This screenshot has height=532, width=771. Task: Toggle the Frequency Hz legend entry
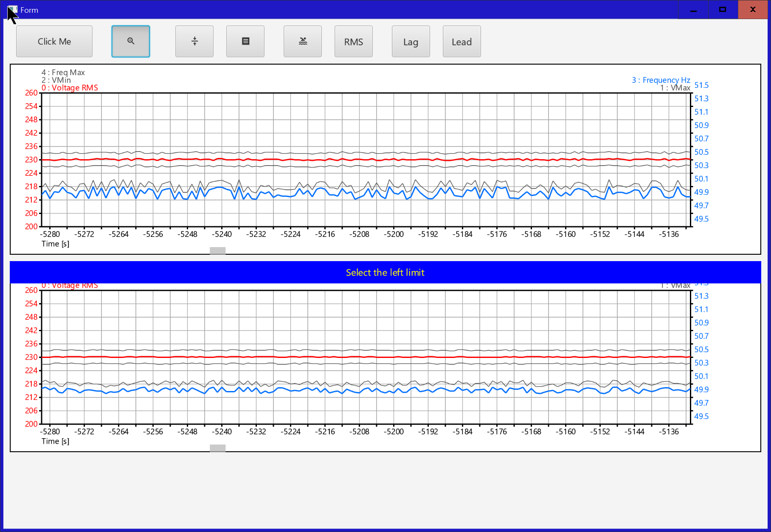(x=661, y=80)
